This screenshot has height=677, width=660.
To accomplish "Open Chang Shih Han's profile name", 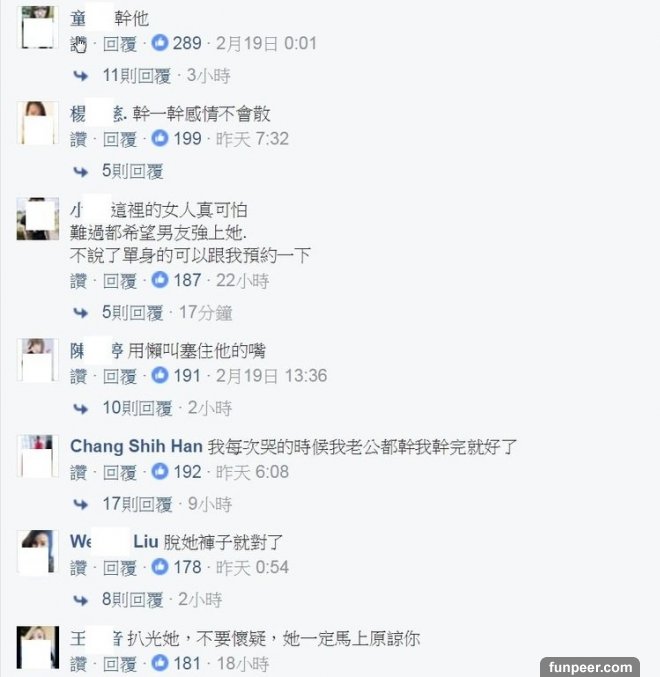I will (134, 446).
